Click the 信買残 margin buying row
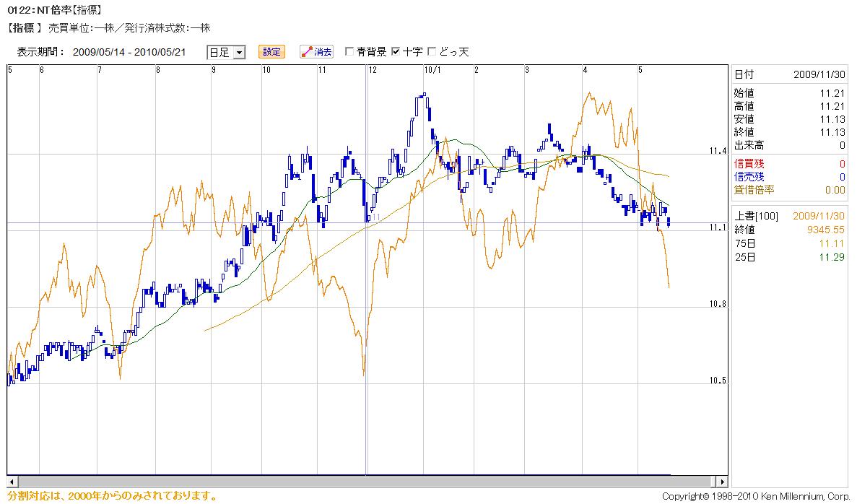 (789, 164)
